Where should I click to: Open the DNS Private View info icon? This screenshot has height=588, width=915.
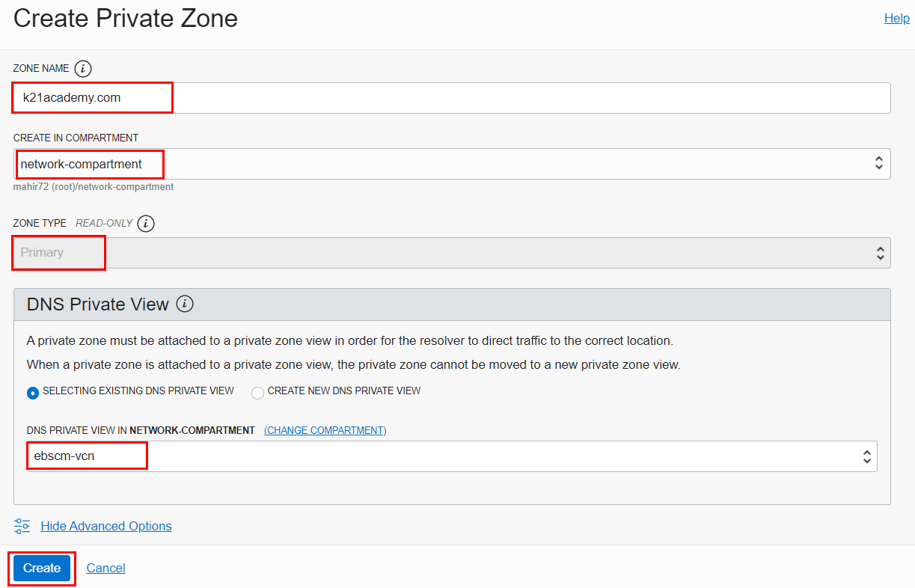point(185,304)
